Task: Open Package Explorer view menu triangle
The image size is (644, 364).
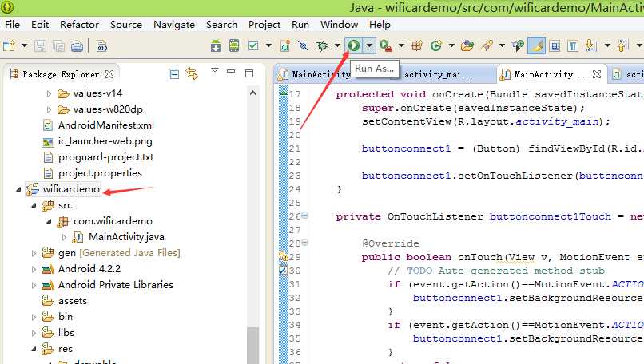Action: point(214,70)
